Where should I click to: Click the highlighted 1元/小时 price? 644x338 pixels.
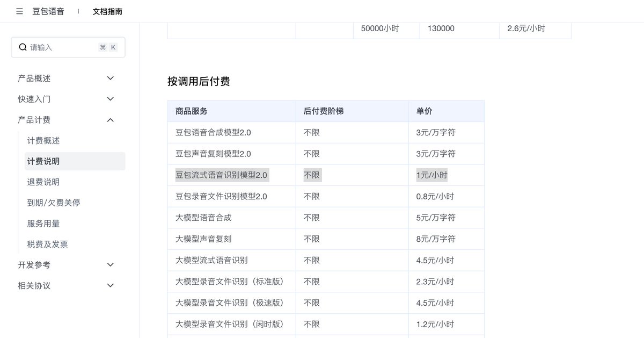(x=431, y=175)
